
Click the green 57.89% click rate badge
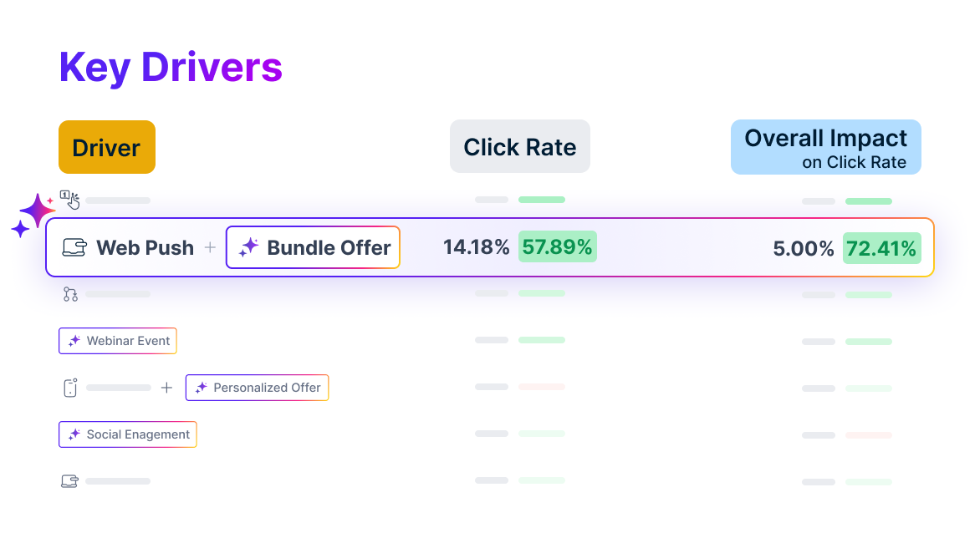557,247
